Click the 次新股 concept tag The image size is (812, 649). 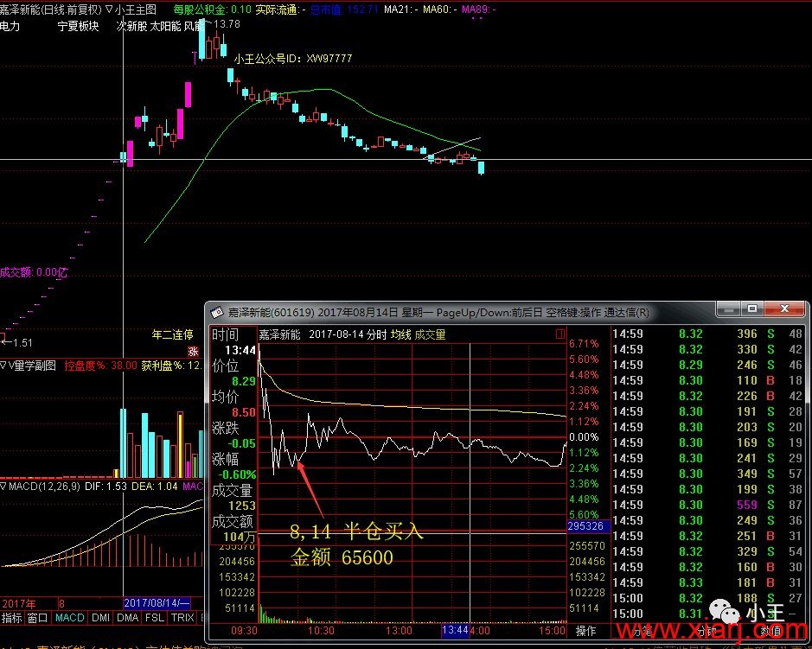(131, 26)
